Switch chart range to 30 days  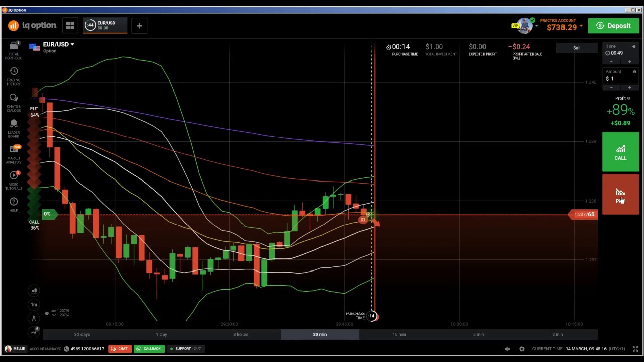pyautogui.click(x=82, y=334)
